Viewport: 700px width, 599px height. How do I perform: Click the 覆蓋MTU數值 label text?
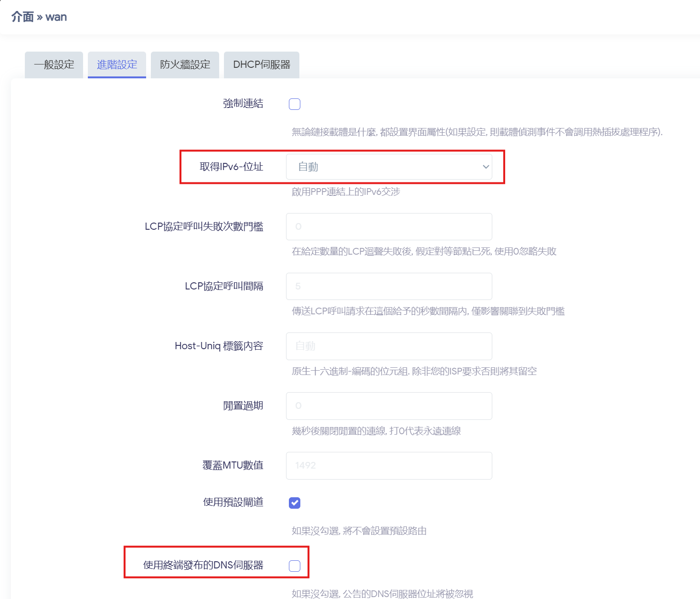pos(233,465)
